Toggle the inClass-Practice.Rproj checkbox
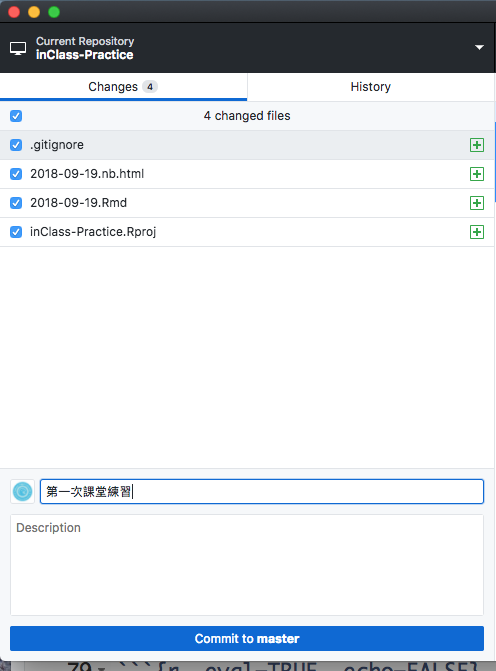 point(16,232)
